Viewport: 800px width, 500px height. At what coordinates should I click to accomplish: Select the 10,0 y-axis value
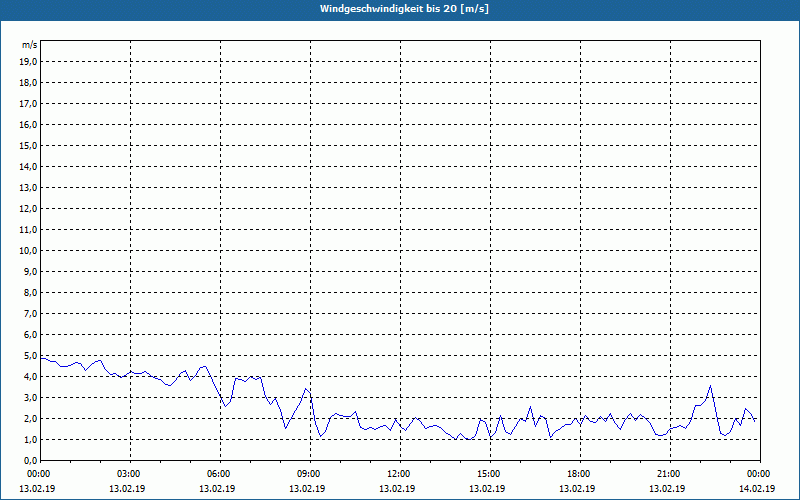click(28, 251)
